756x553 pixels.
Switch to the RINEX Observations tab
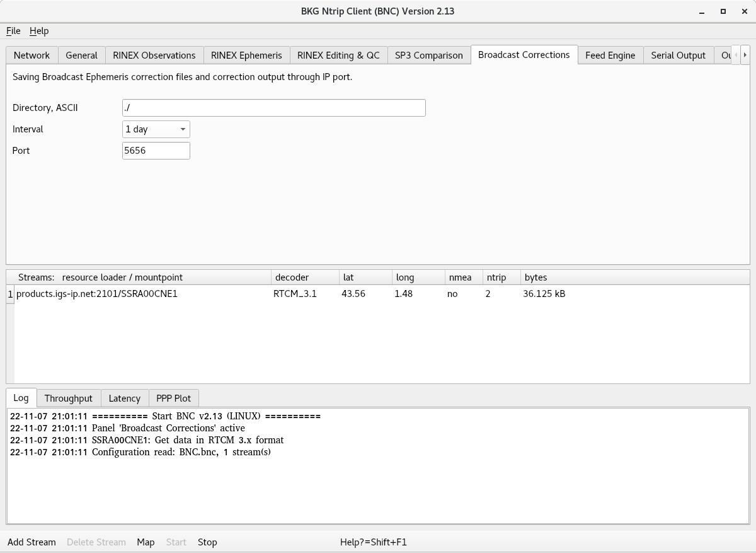154,55
